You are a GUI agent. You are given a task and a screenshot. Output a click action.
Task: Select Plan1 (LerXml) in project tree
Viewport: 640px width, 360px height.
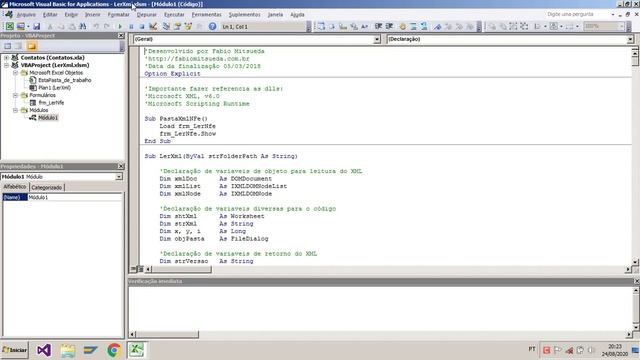tap(54, 88)
